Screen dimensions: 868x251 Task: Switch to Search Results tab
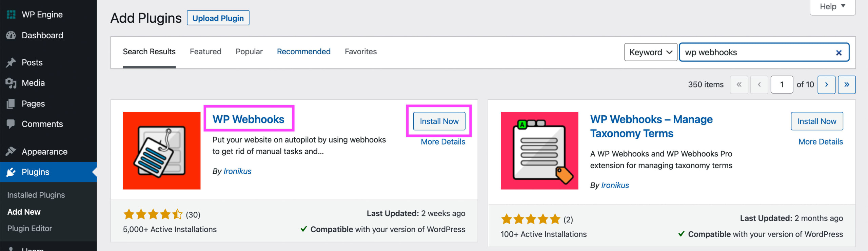pyautogui.click(x=149, y=52)
